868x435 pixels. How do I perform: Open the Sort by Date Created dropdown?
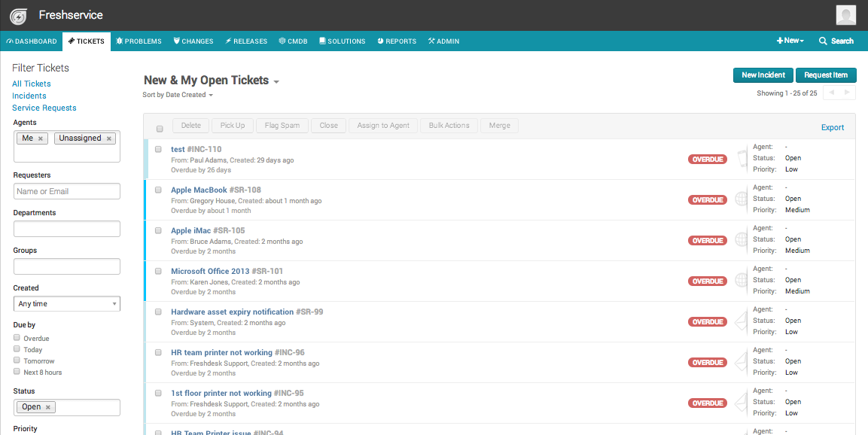(x=178, y=95)
